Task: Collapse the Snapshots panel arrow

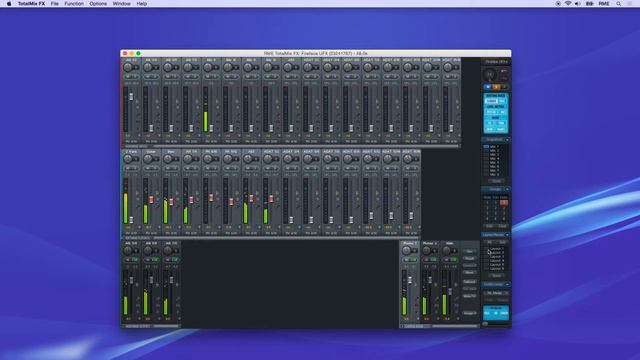Action: (507, 140)
